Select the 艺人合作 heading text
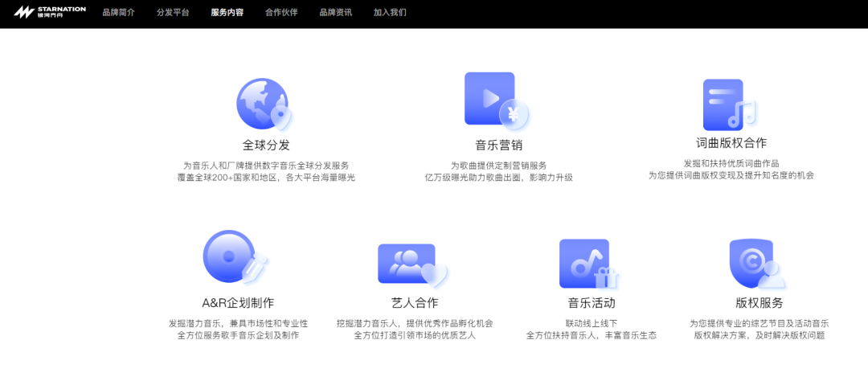The image size is (868, 377). (x=415, y=303)
